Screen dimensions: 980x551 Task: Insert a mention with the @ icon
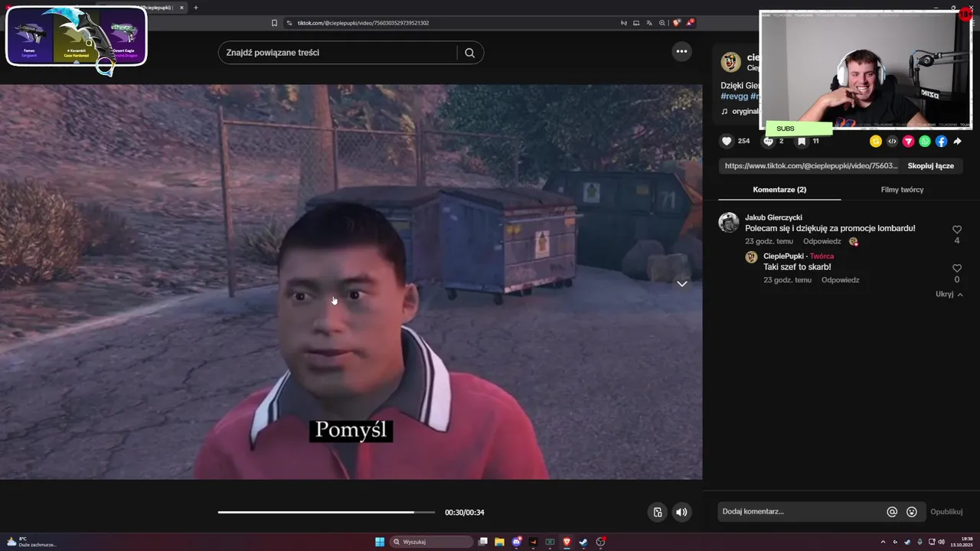pos(892,512)
